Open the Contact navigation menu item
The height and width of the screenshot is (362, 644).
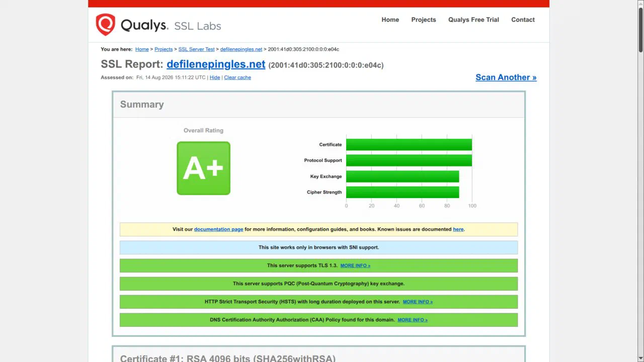pos(523,20)
